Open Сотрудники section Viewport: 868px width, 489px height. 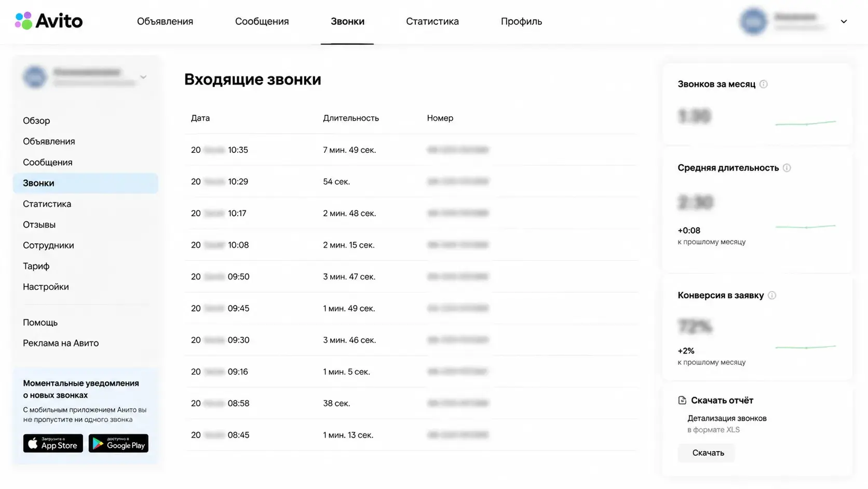point(48,245)
